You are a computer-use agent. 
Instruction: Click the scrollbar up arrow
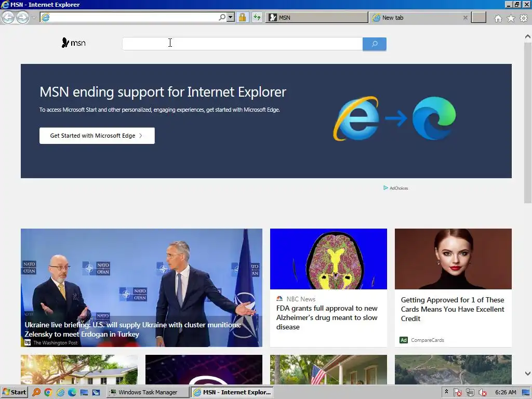coord(528,36)
